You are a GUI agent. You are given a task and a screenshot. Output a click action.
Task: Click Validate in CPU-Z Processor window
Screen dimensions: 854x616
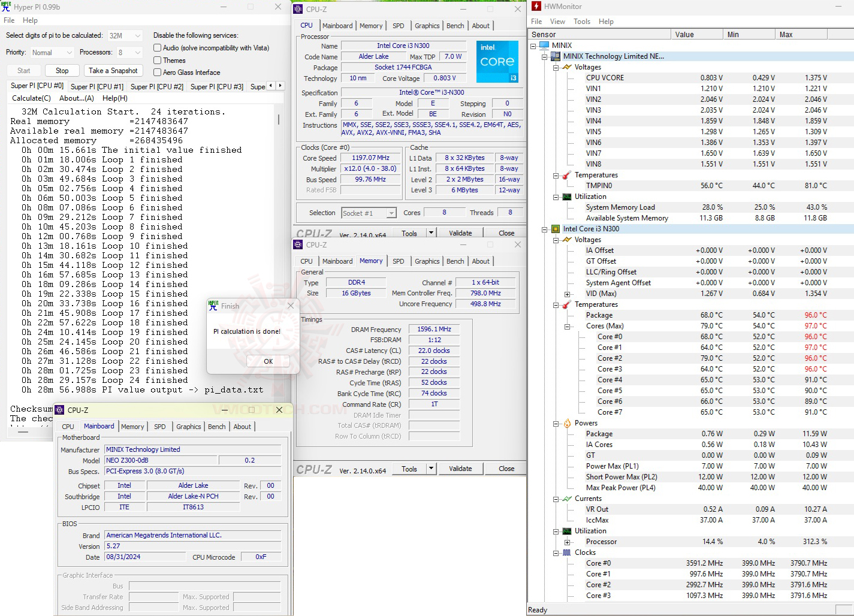(x=460, y=233)
